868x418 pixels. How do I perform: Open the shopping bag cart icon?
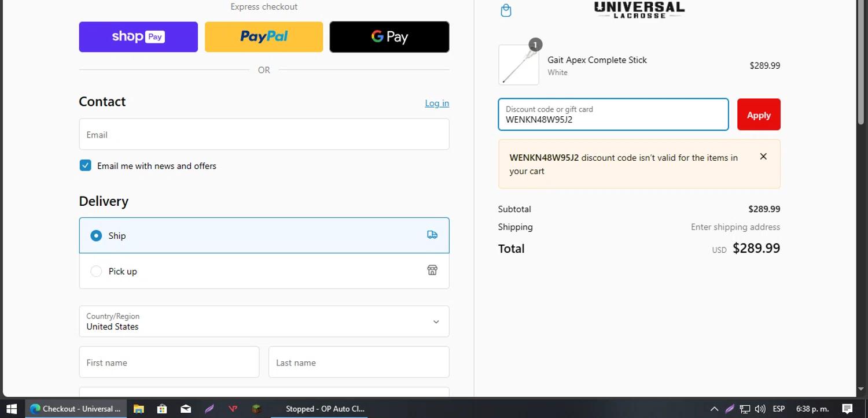(506, 10)
